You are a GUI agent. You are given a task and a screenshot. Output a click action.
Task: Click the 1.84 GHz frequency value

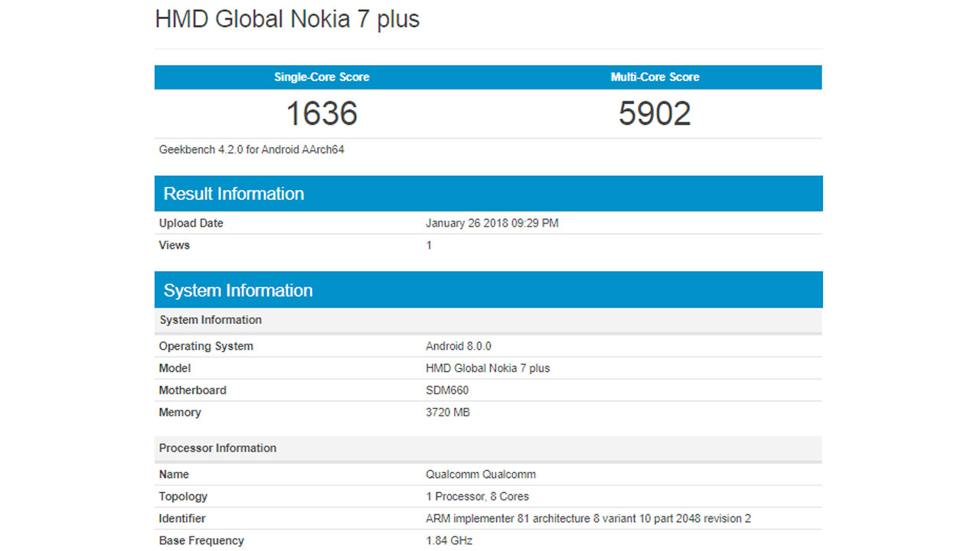[x=449, y=541]
